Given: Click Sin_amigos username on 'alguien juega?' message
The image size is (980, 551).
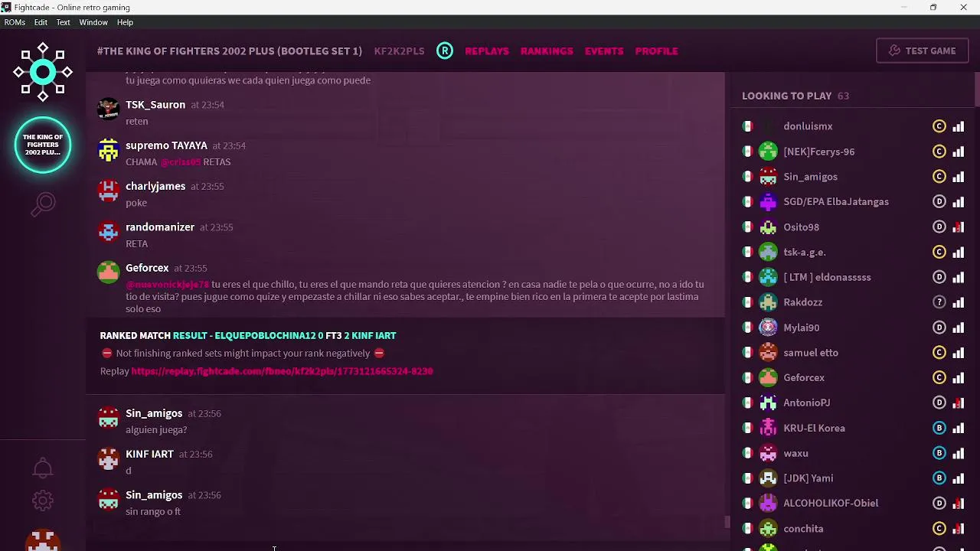Looking at the screenshot, I should coord(154,413).
